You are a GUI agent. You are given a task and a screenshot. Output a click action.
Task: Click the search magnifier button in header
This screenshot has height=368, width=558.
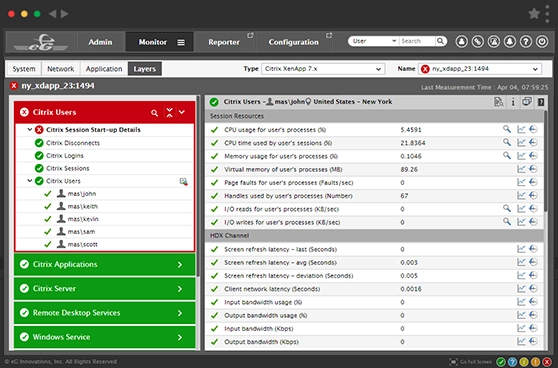click(x=441, y=41)
